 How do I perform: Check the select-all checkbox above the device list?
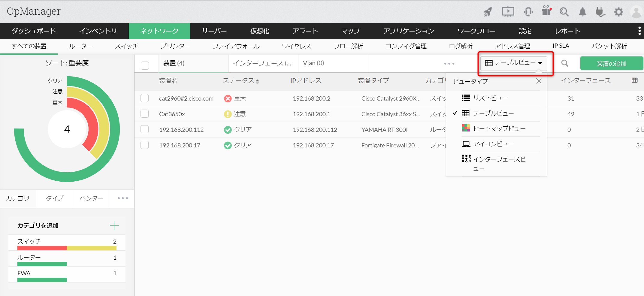click(144, 65)
